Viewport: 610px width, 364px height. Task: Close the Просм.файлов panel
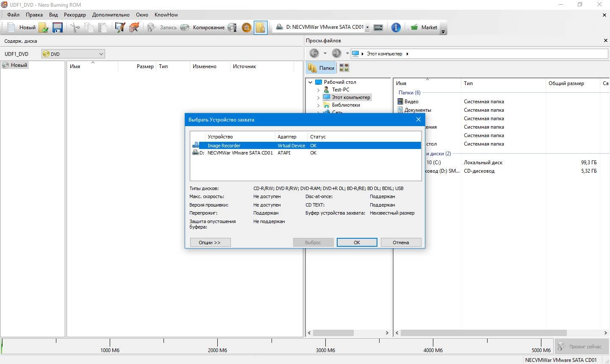point(605,41)
